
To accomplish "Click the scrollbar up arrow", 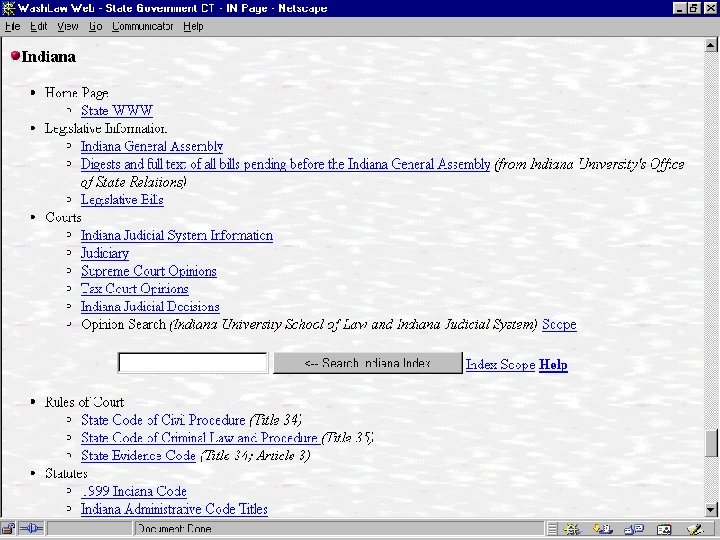I will [711, 45].
